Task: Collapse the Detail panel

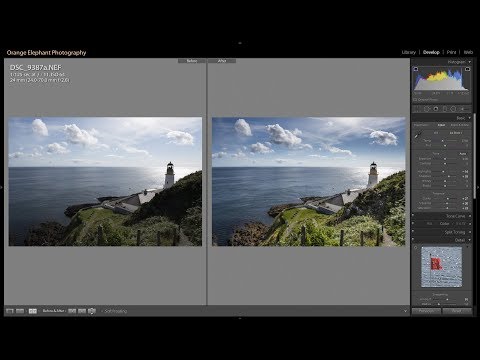Action: [x=470, y=240]
